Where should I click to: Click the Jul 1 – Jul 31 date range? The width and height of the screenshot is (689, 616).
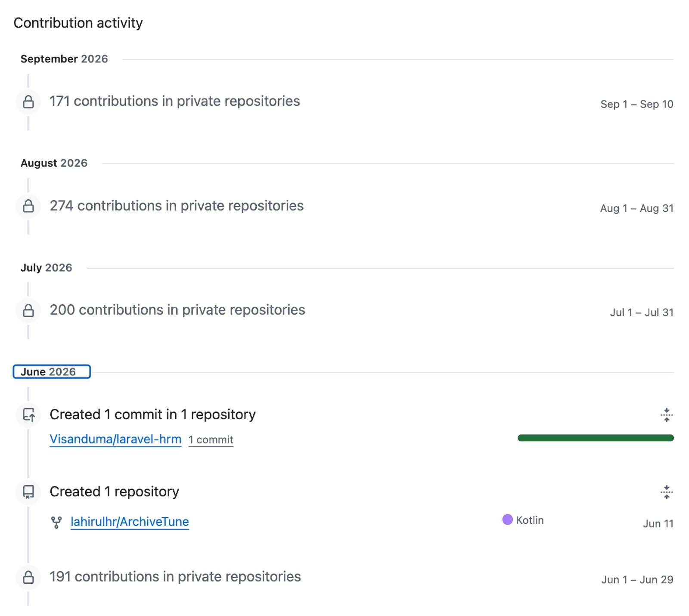tap(642, 313)
